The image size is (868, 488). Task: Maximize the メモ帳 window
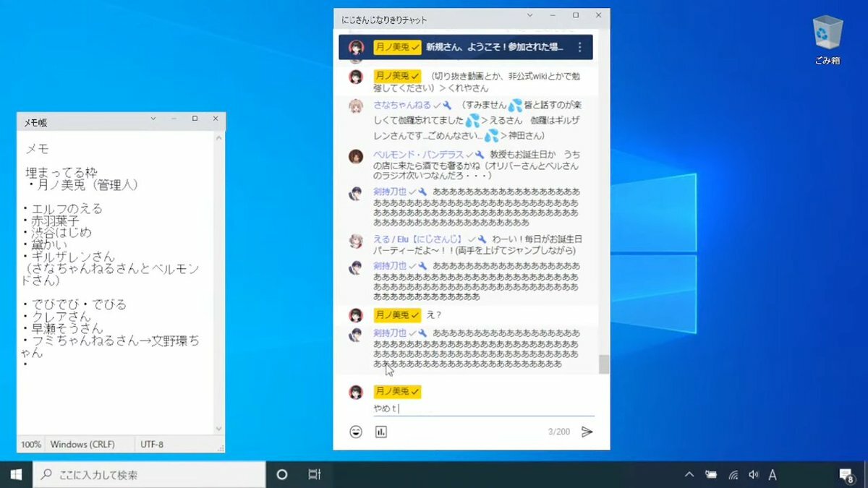195,119
